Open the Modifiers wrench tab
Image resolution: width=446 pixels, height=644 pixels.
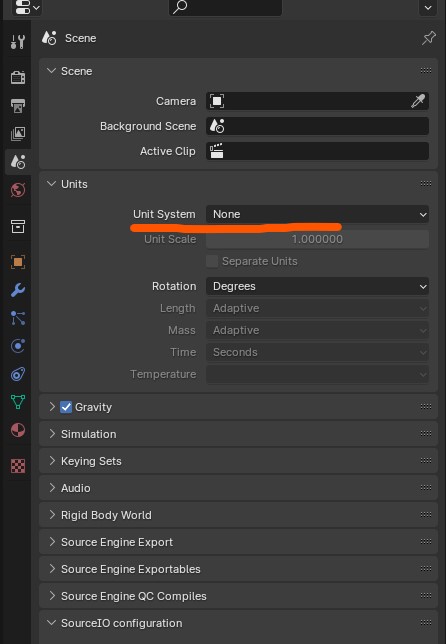pos(18,290)
